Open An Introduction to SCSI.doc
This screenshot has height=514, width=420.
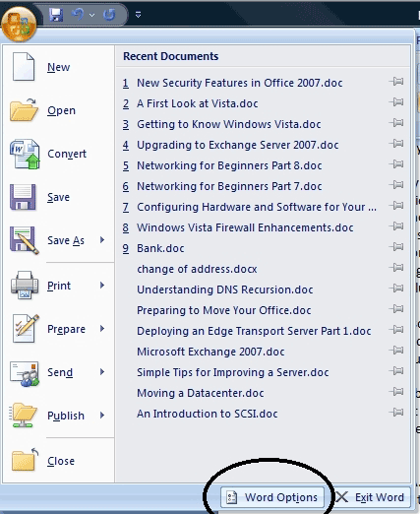click(208, 414)
